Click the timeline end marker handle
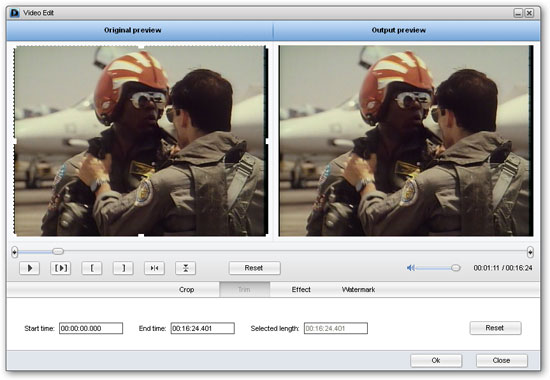 (530, 252)
